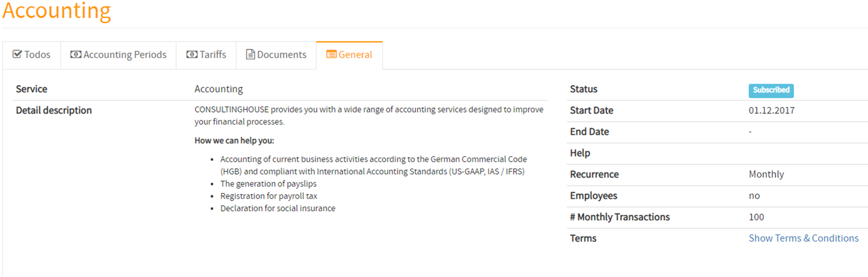The image size is (868, 277).
Task: Click the file icon on the Documents tab
Action: pos(250,55)
